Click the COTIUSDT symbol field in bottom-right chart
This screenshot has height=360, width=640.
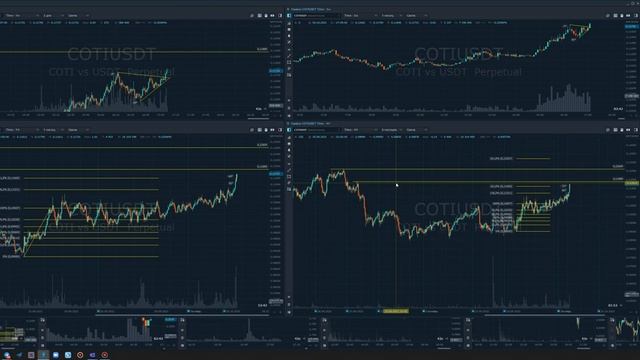[x=316, y=130]
